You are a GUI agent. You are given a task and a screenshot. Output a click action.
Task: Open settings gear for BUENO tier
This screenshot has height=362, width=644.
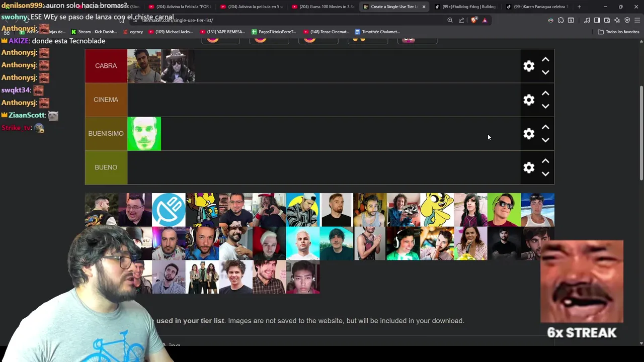coord(529,167)
